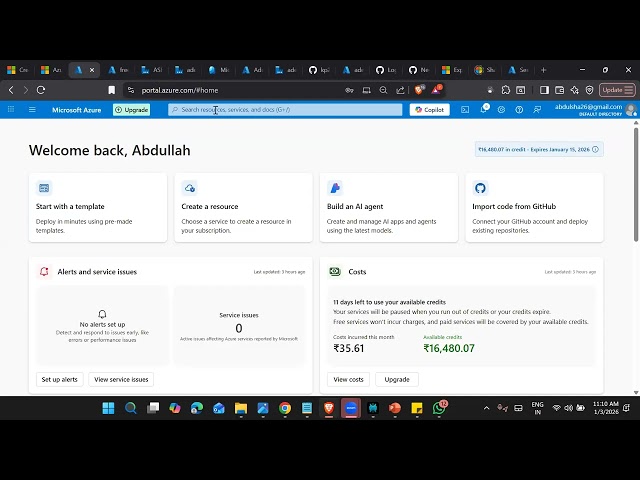Open the Azure apps grid launcher
Image resolution: width=640 pixels, height=480 pixels.
[x=11, y=109]
